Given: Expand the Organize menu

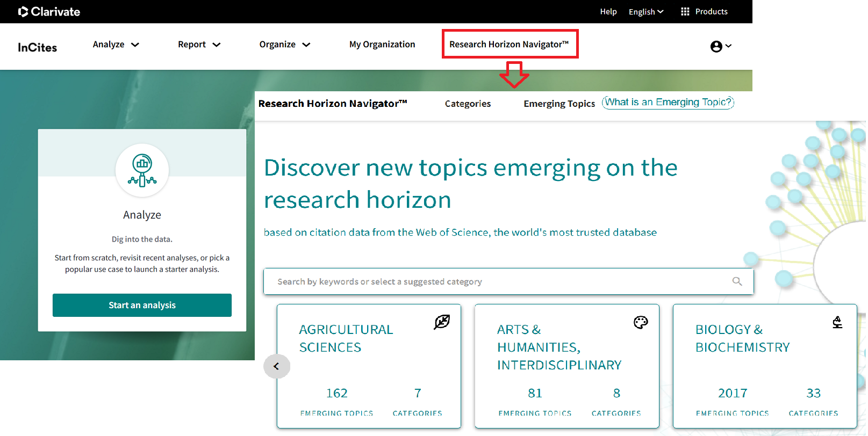Looking at the screenshot, I should pos(285,45).
